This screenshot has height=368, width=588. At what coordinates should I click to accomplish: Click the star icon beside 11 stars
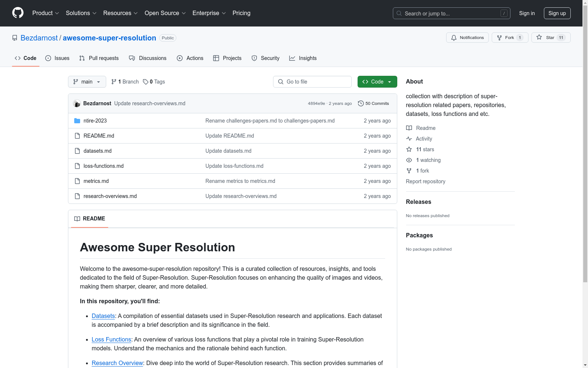point(409,149)
